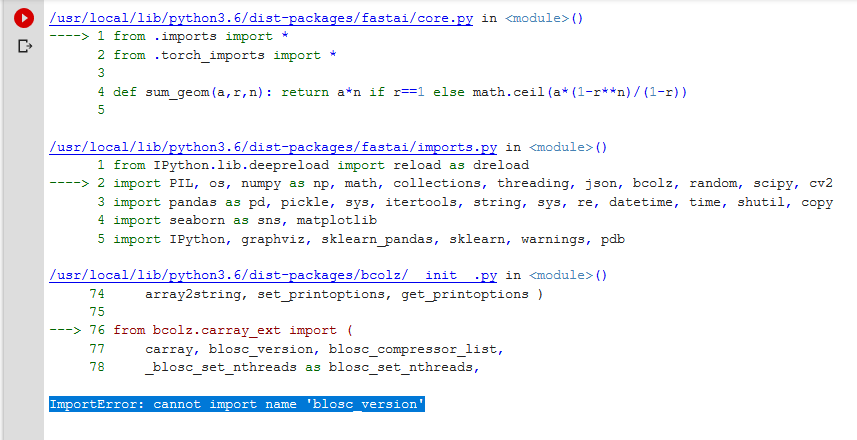Click the 'from .torch_imports import *' line

coord(225,55)
